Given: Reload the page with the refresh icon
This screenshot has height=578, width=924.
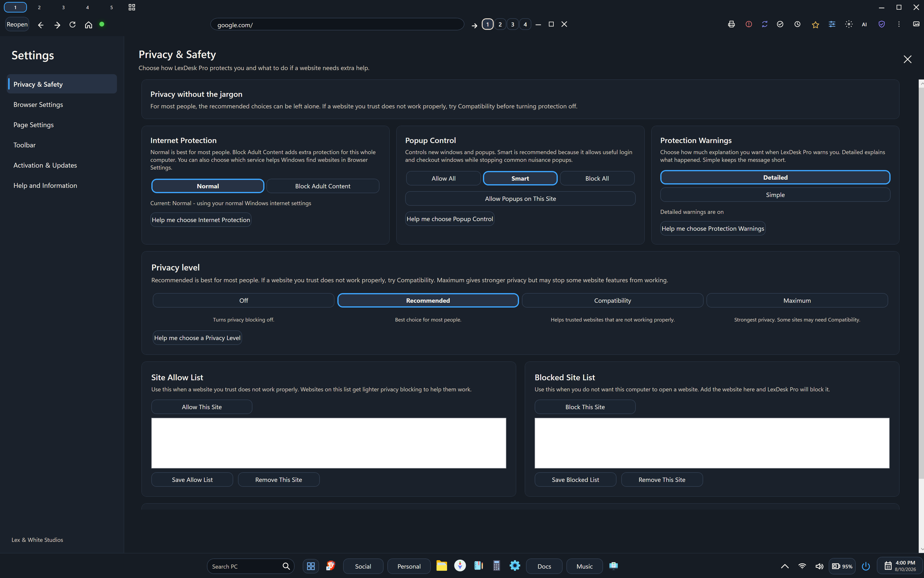Looking at the screenshot, I should pos(72,25).
